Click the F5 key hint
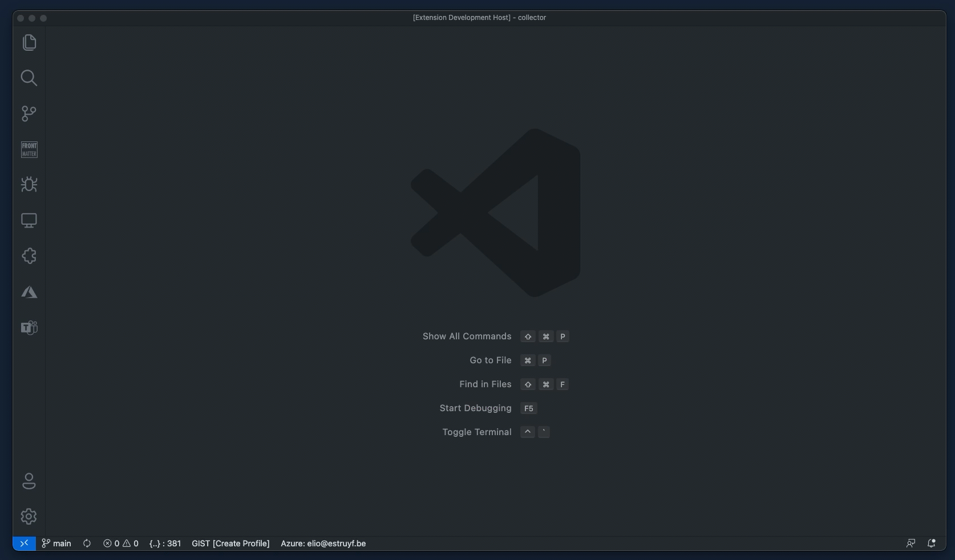 529,408
